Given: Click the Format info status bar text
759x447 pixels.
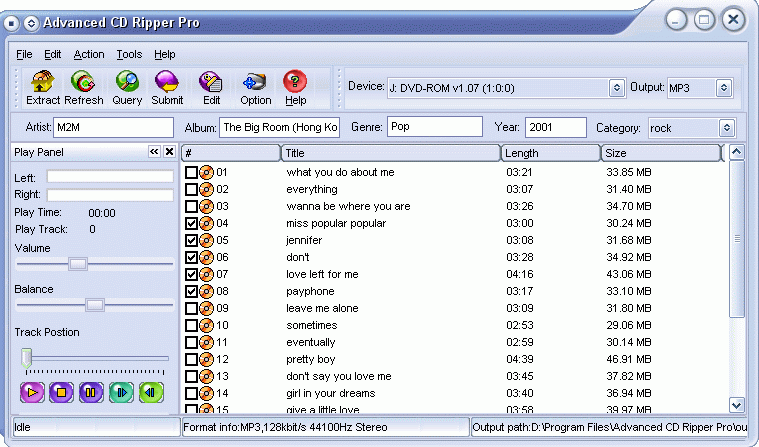Looking at the screenshot, I should click(x=285, y=427).
